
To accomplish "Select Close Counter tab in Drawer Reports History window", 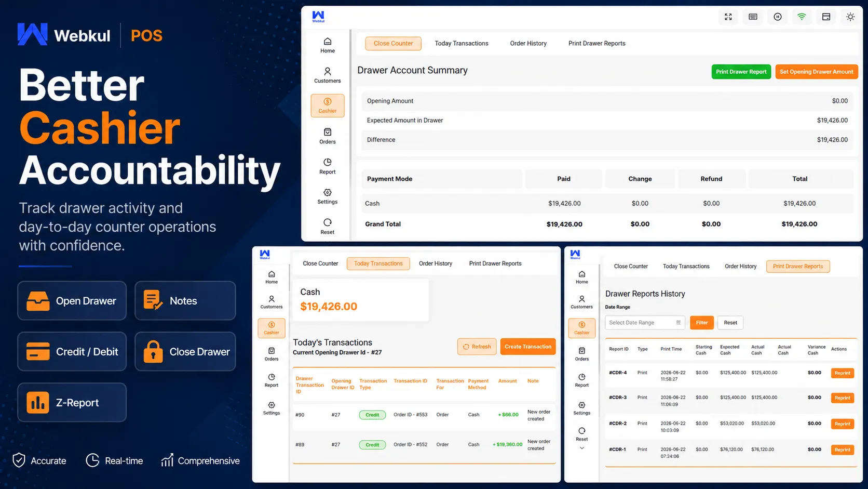I will 631,267.
